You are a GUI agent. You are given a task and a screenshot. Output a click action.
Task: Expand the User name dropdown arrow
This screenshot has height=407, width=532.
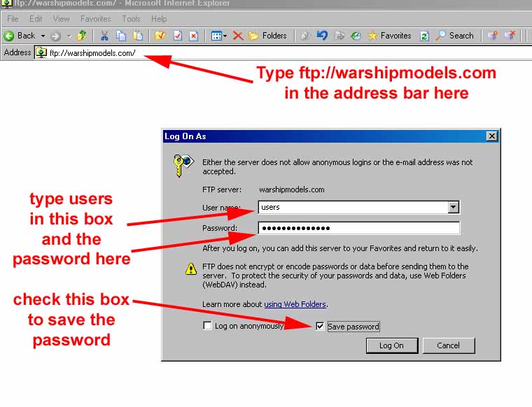pyautogui.click(x=454, y=207)
